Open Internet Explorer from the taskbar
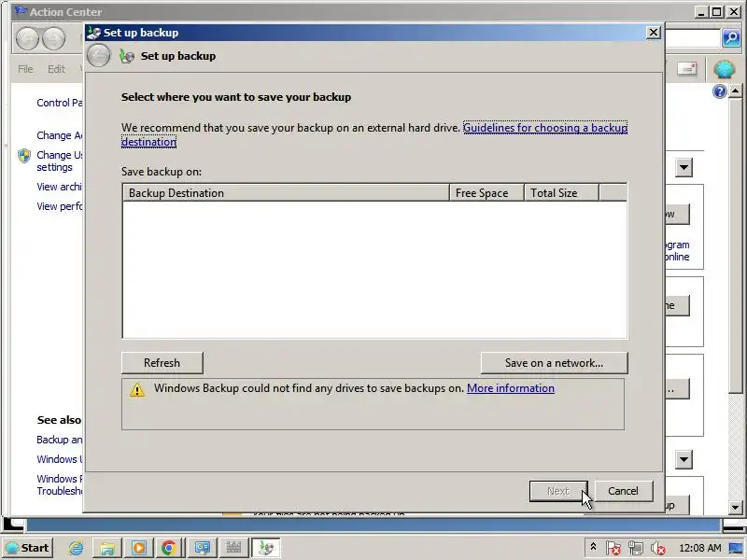747x560 pixels. (76, 548)
